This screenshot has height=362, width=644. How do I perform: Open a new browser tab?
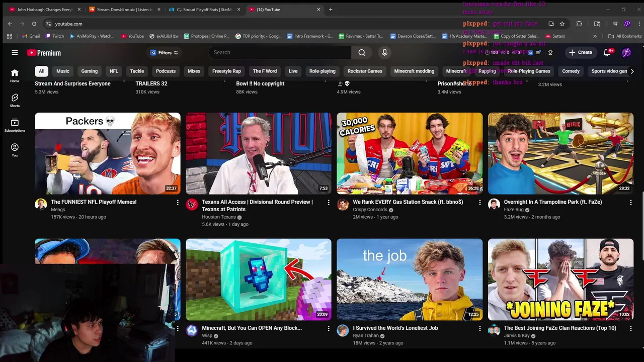click(x=331, y=10)
